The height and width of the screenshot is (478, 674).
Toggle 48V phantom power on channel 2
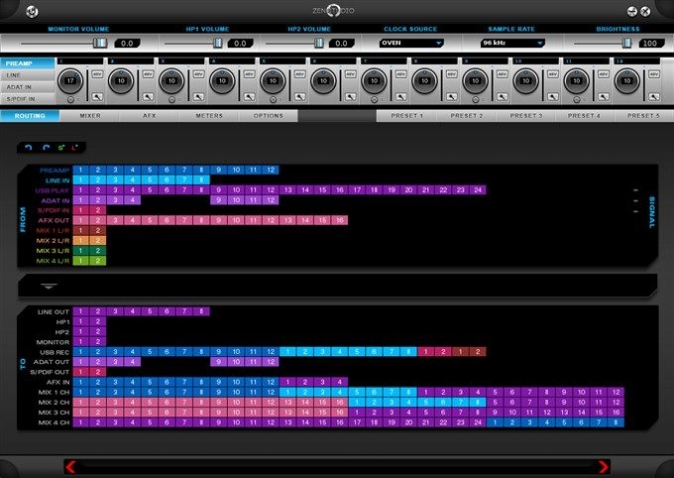pyautogui.click(x=148, y=75)
